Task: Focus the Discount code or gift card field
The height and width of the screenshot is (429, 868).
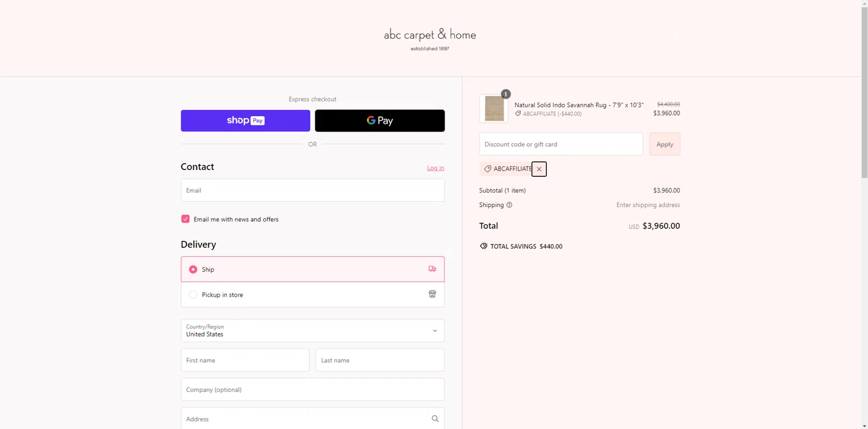Action: coord(561,144)
